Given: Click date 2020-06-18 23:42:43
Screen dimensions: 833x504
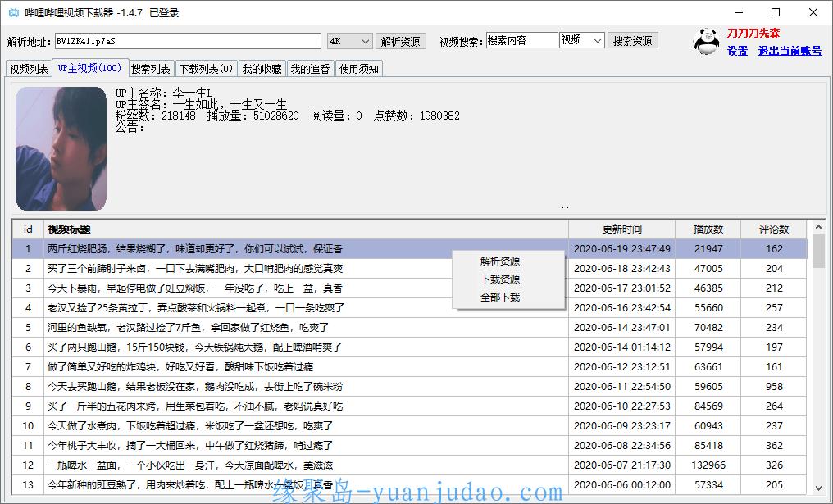Looking at the screenshot, I should point(622,268).
